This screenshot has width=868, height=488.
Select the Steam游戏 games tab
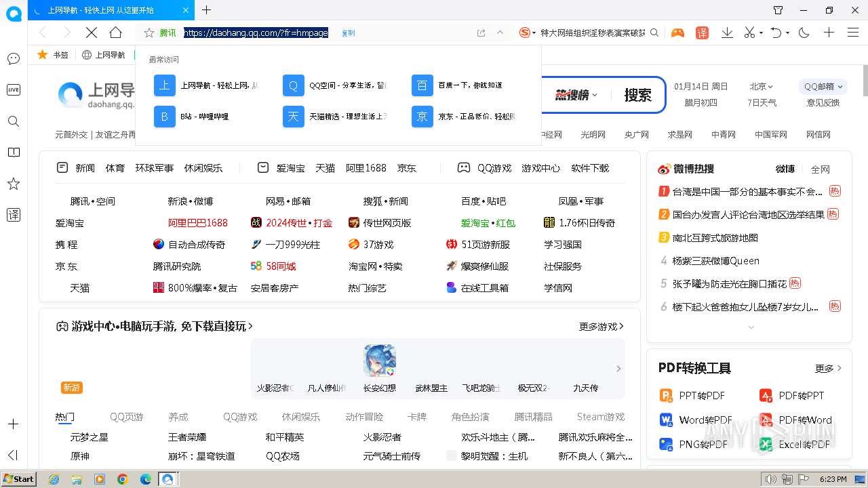601,417
